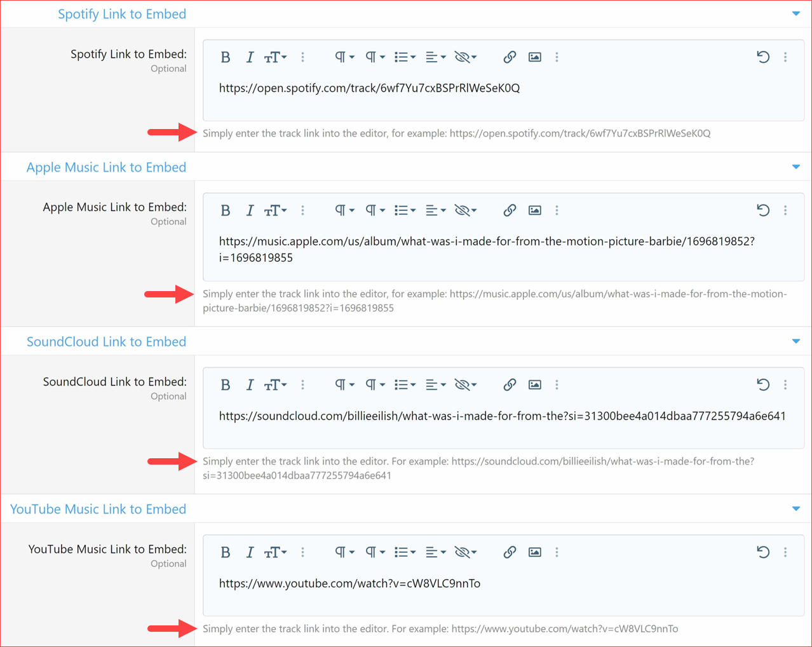Viewport: 812px width, 647px height.
Task: Open the right-side kebab menu in the YouTube editor
Action: point(785,552)
